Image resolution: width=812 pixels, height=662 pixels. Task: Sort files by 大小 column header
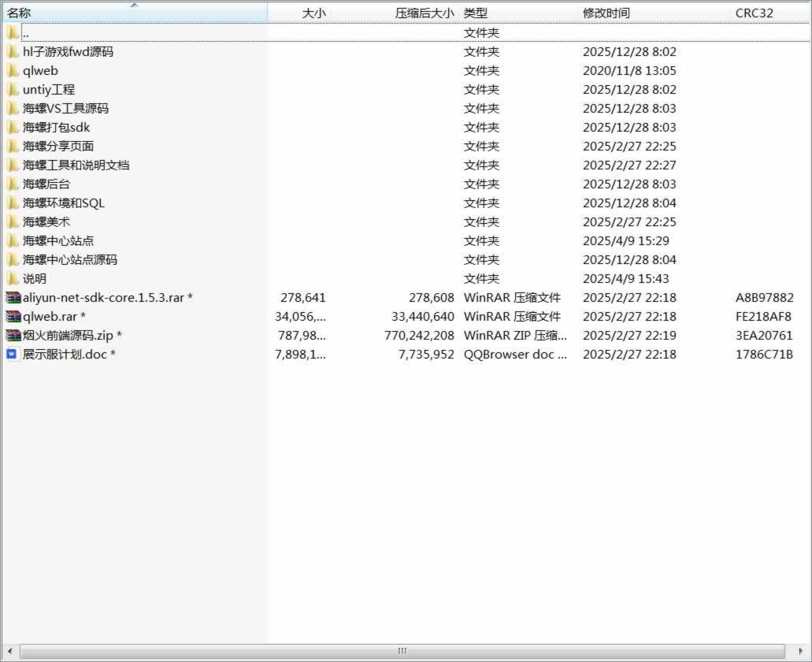click(313, 13)
